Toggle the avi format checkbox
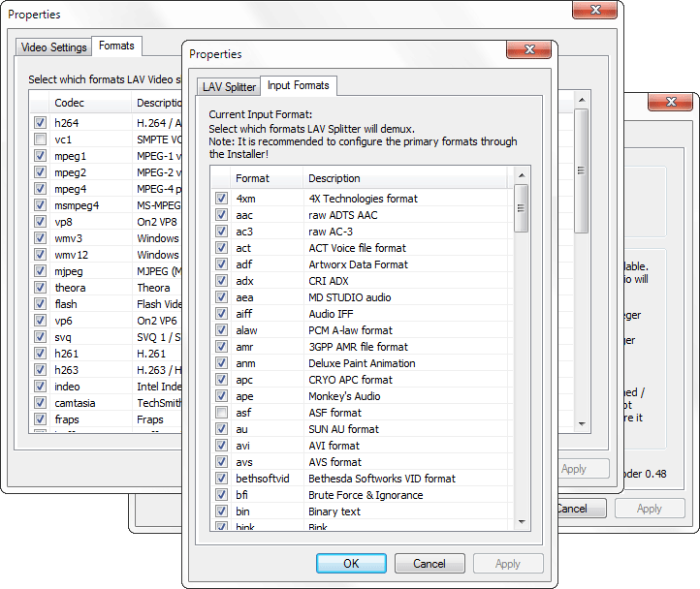The width and height of the screenshot is (700, 589). [x=221, y=446]
